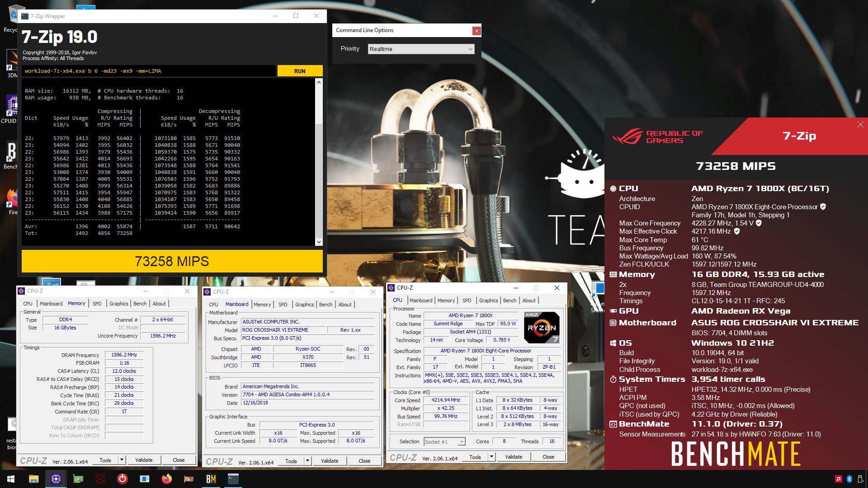Open About tab in the left CPU-Z window
The image size is (868, 488).
(159, 304)
